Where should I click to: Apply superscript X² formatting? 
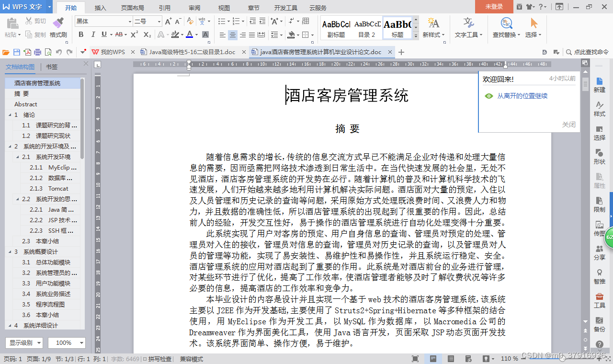[135, 34]
